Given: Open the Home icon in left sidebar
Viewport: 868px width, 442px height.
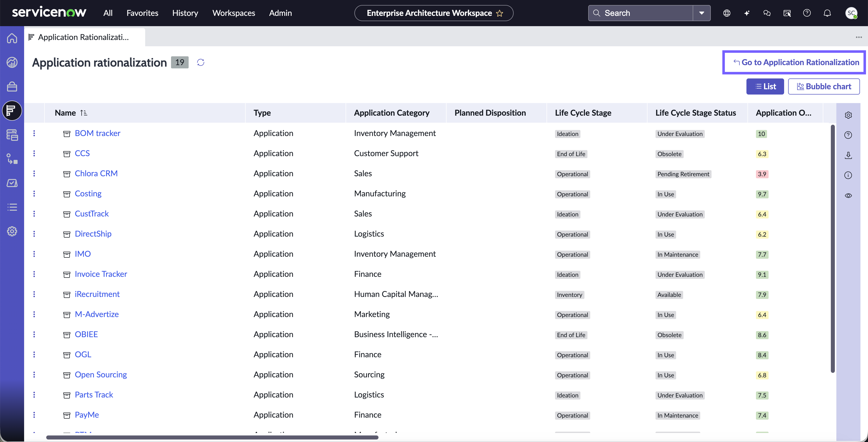Looking at the screenshot, I should [12, 38].
